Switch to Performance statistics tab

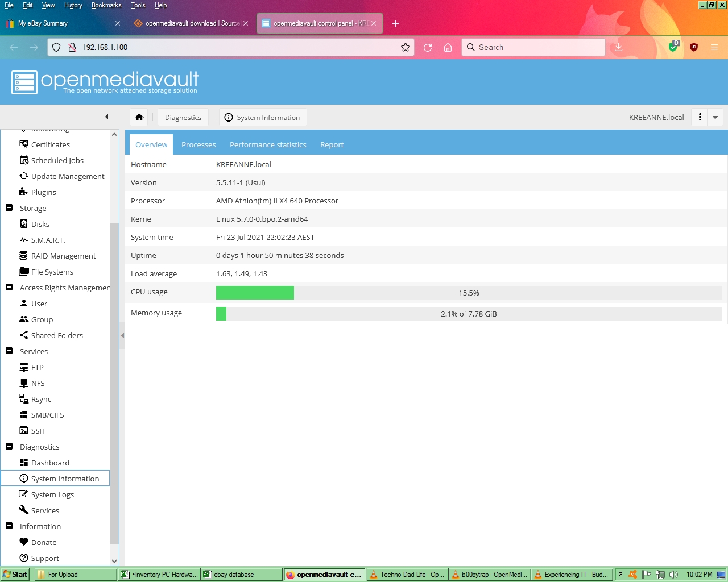coord(268,144)
